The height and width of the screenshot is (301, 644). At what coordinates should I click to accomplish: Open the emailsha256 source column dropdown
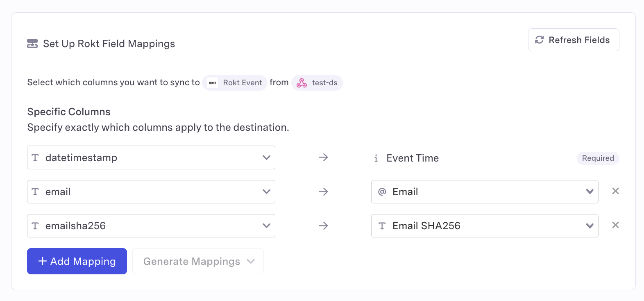click(x=151, y=226)
